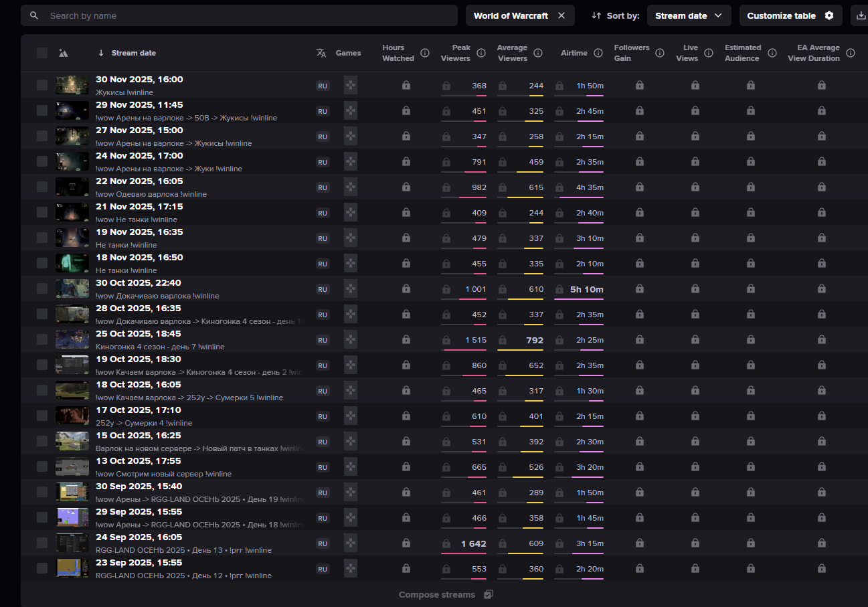The image size is (868, 607).
Task: Select checkbox for 25 Oct 2025 stream
Action: coord(42,339)
